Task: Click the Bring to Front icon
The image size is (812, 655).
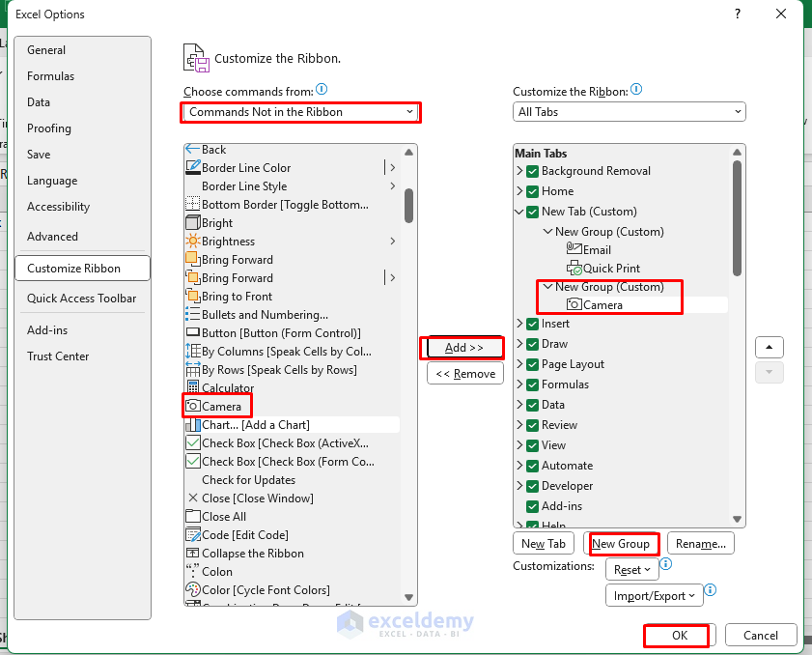Action: [193, 296]
